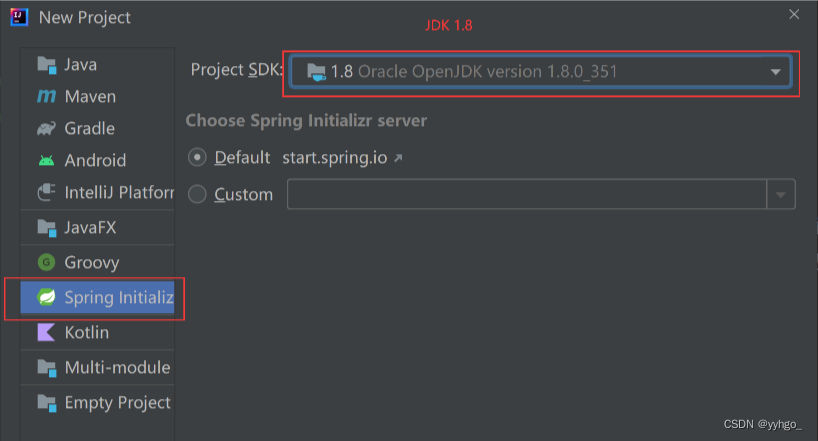Viewport: 818px width, 441px height.
Task: Click the IntelliJ IDEA logo in title bar
Action: 19,17
